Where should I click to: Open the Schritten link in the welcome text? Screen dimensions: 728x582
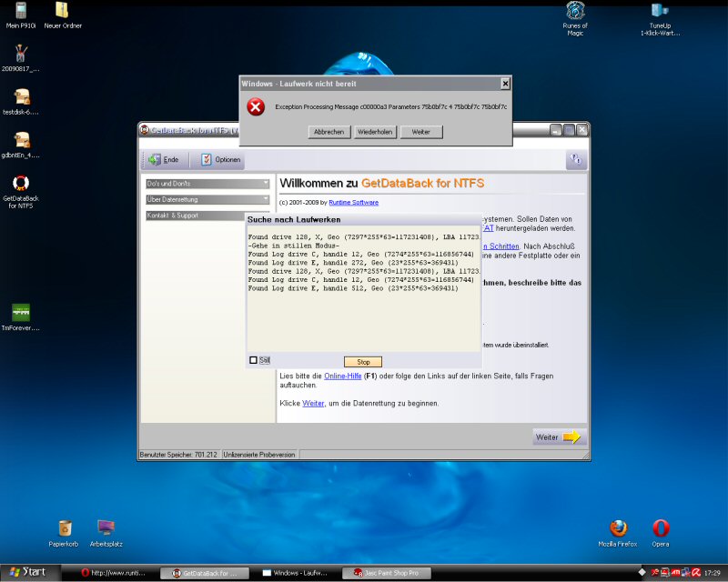tap(501, 246)
